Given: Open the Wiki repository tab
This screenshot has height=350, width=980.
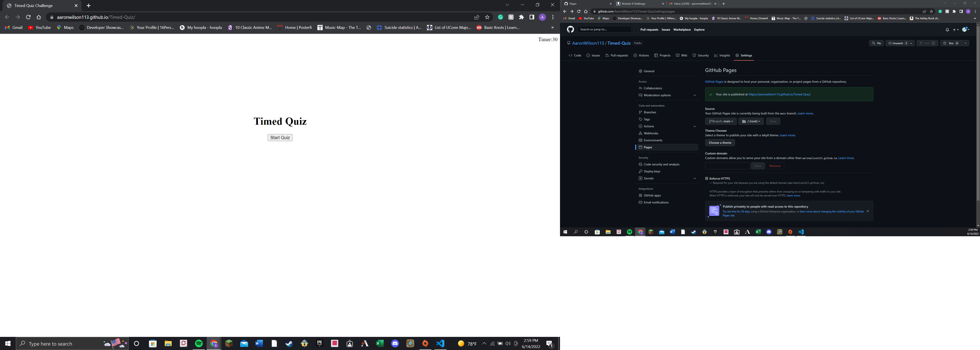Looking at the screenshot, I should tap(681, 56).
